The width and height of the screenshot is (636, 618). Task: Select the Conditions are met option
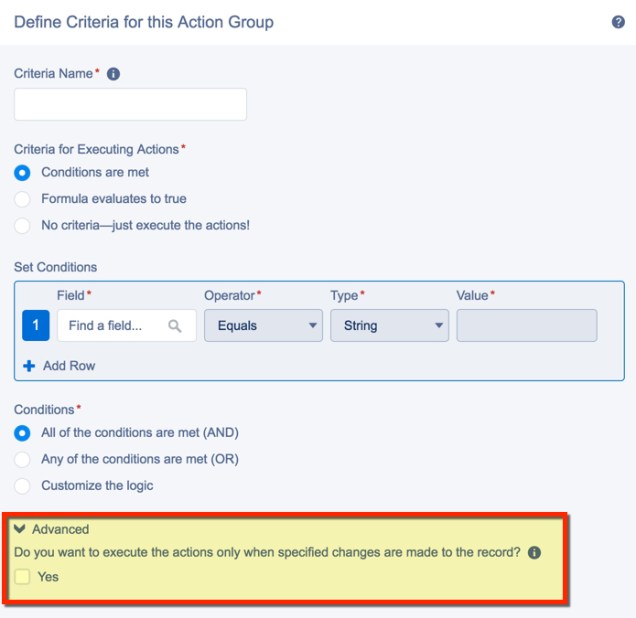[x=23, y=173]
